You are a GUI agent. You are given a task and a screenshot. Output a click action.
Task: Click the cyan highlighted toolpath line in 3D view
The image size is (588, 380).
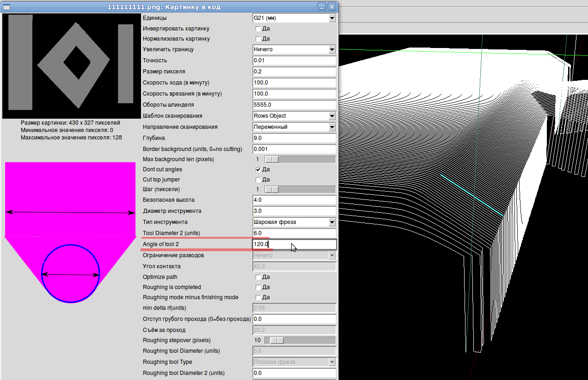click(x=472, y=195)
